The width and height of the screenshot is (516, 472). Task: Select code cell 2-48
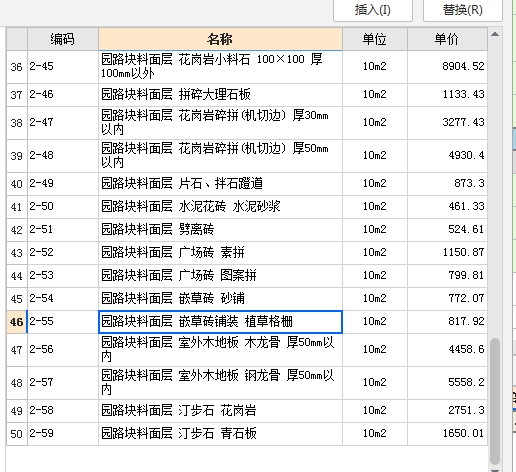point(63,156)
